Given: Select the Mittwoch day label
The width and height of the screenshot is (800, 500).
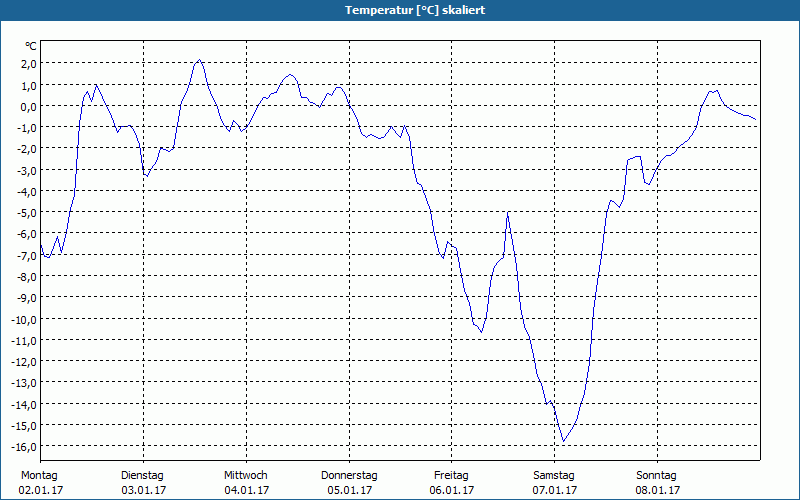Looking at the screenshot, I should click(246, 476).
